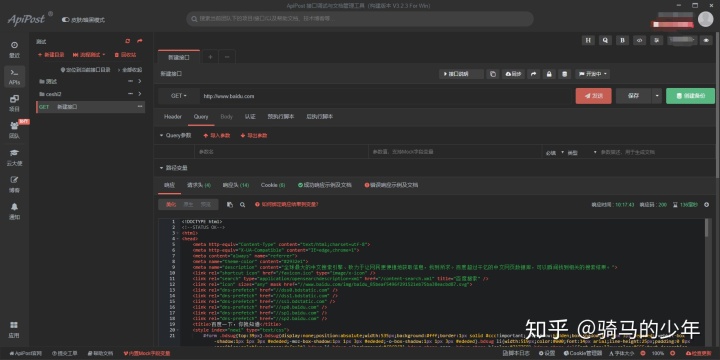Expand the 接口说明 description toggle
The image size is (720, 360).
point(461,74)
